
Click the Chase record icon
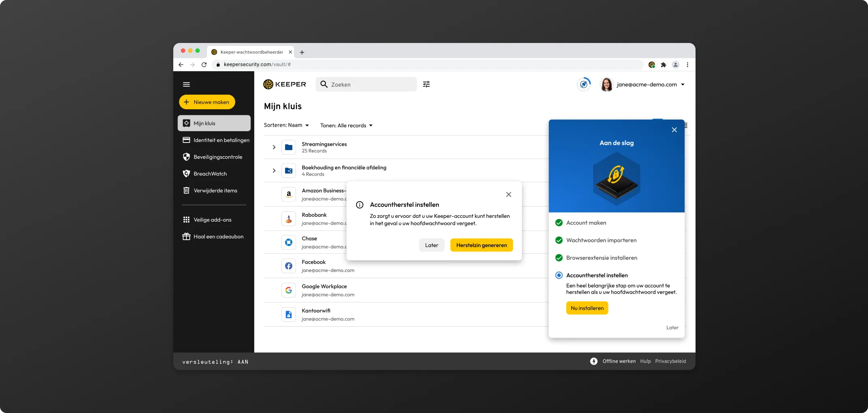pos(289,242)
